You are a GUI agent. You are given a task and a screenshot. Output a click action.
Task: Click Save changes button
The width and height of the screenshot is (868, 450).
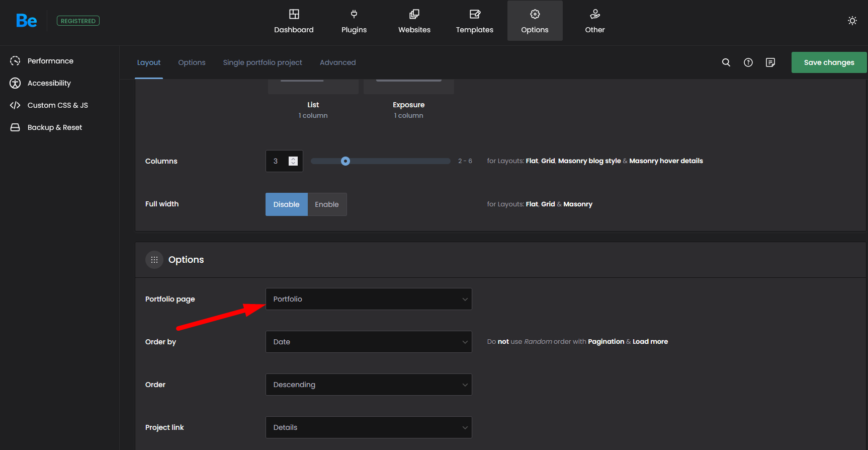point(829,62)
